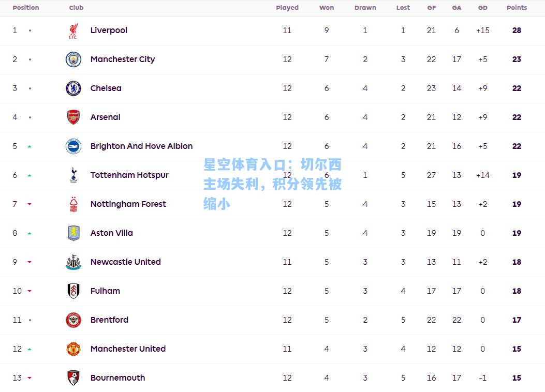Click Nottingham Forest's red down arrow
Image resolution: width=545 pixels, height=392 pixels.
30,204
